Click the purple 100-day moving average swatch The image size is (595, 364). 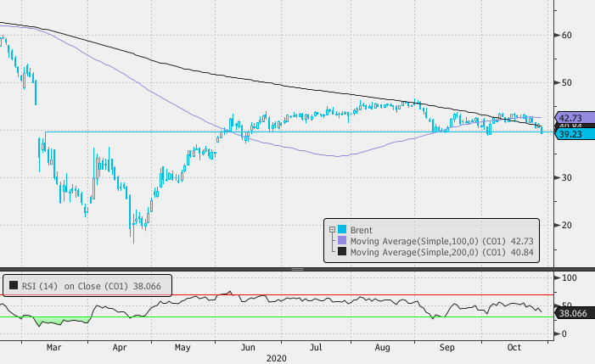[341, 241]
